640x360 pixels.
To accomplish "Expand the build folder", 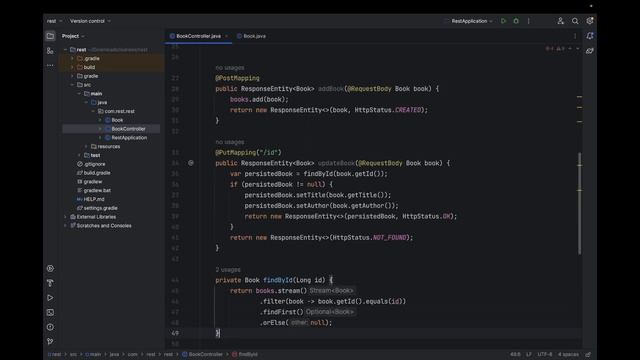I will (73, 67).
